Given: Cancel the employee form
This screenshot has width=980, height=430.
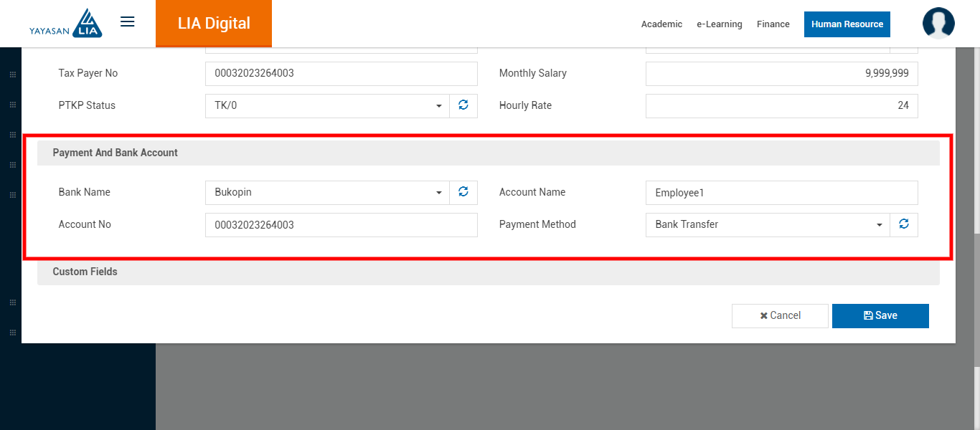Looking at the screenshot, I should click(780, 316).
